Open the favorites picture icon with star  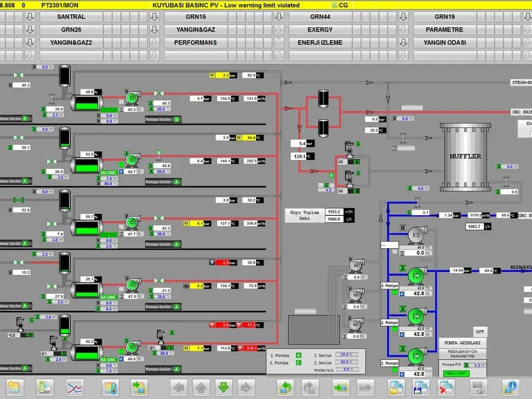point(14,387)
